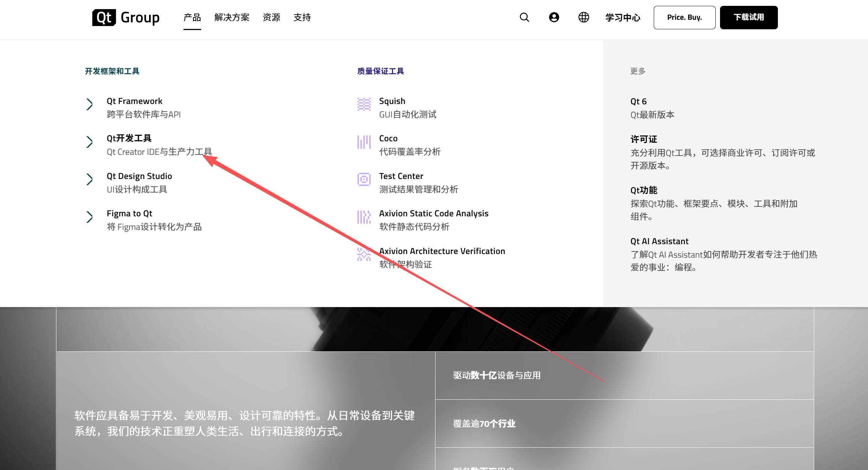Click the Coco code coverage icon

pos(363,142)
